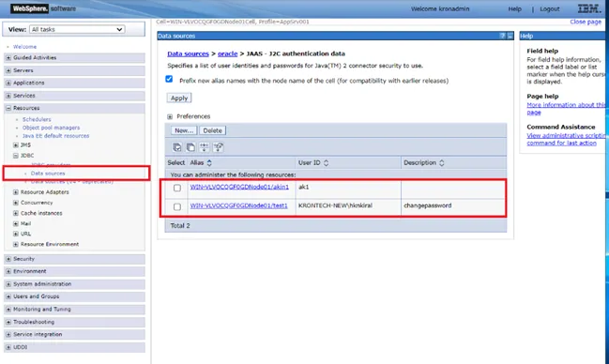This screenshot has height=364, width=609.
Task: Show the table filter view icon
Action: tap(205, 147)
